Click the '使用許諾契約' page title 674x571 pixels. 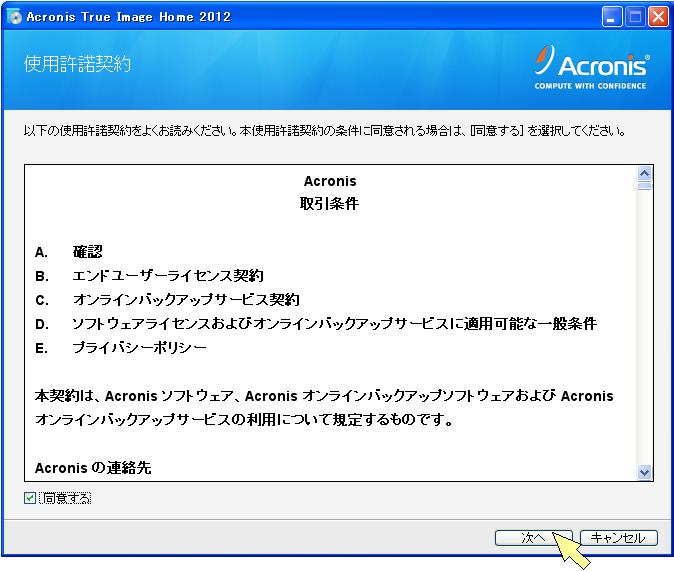(x=77, y=64)
